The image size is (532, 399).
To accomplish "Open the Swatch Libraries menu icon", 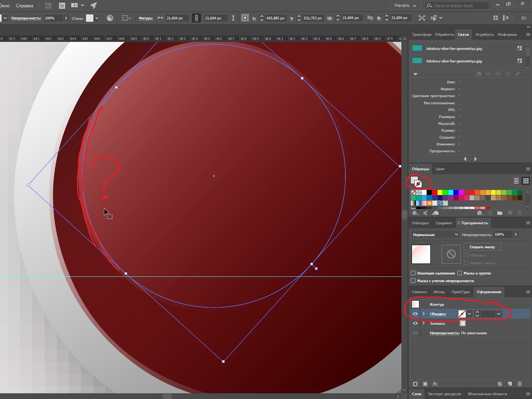I will tap(415, 213).
